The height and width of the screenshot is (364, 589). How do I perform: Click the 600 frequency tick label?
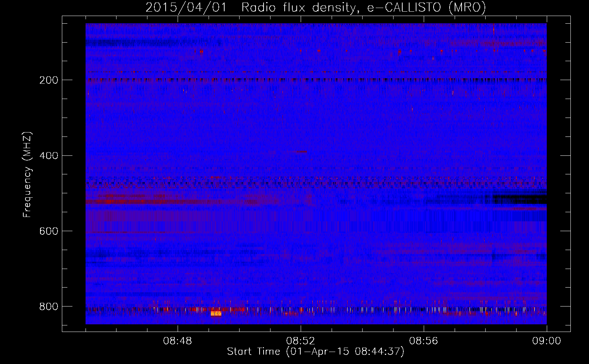[x=48, y=232]
